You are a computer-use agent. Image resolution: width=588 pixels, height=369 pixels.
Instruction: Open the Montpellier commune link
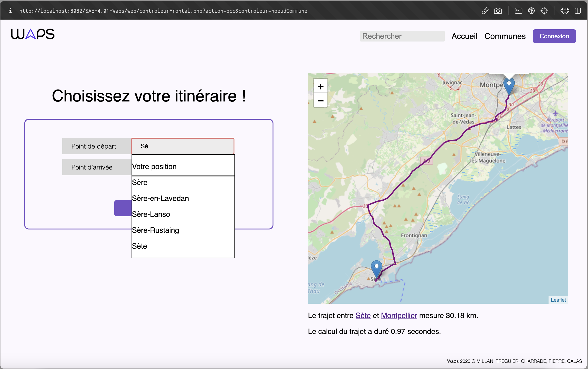[399, 315]
